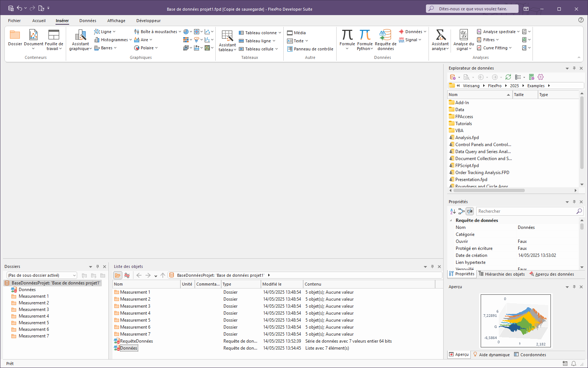Click the Requête de données icon
The width and height of the screenshot is (588, 368).
click(385, 35)
